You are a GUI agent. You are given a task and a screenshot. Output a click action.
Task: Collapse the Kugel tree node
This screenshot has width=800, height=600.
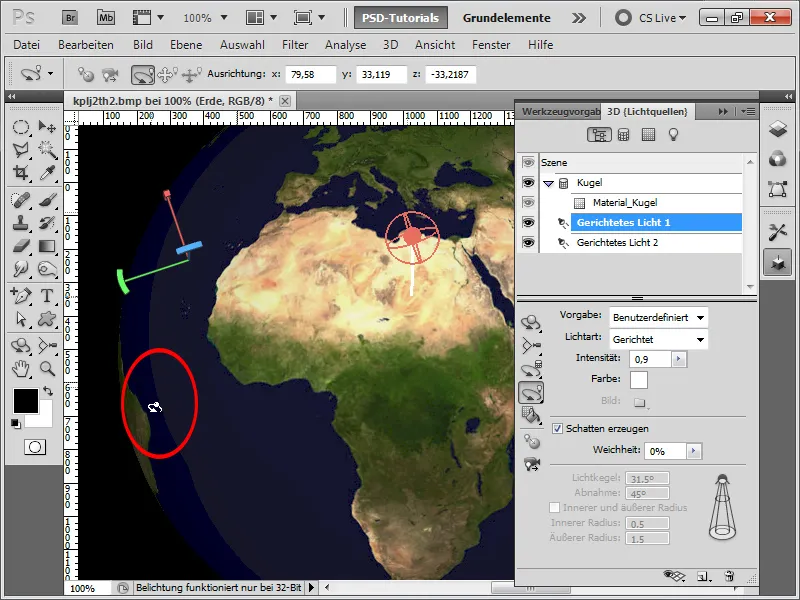tap(548, 183)
